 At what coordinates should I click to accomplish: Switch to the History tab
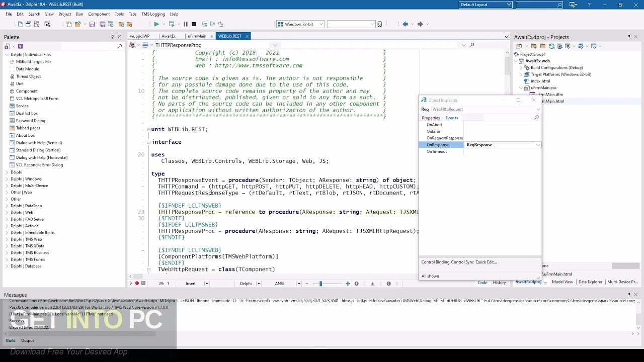click(499, 283)
